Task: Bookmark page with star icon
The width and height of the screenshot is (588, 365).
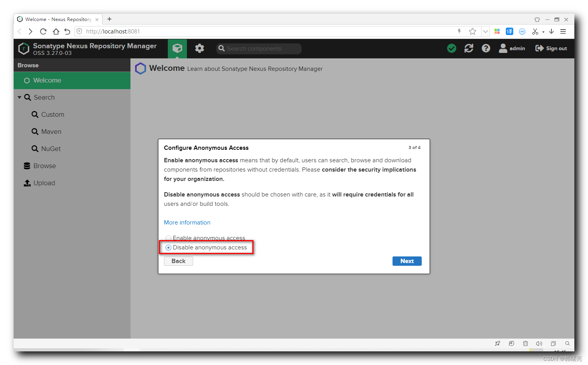Action: pyautogui.click(x=472, y=32)
